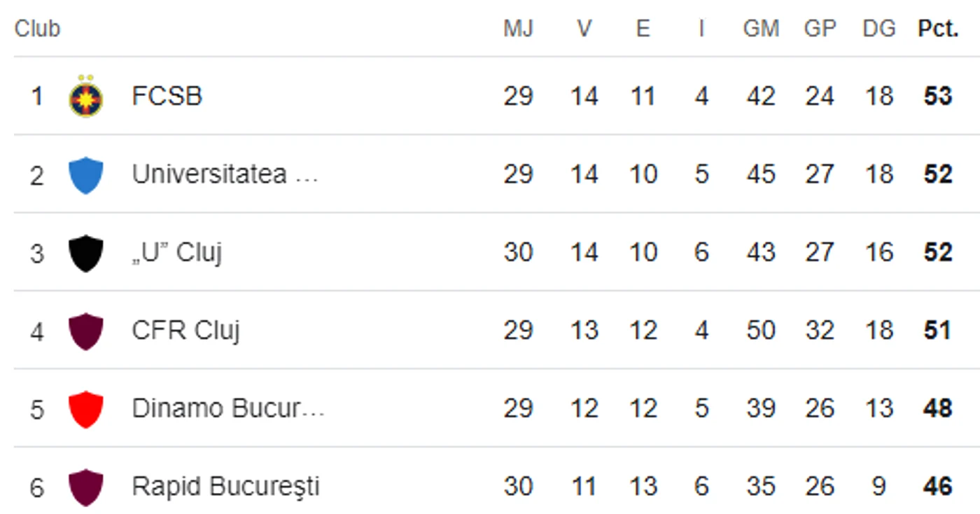Click the black shield beside „U” Cluj
Screen dimensions: 980x514
click(86, 253)
